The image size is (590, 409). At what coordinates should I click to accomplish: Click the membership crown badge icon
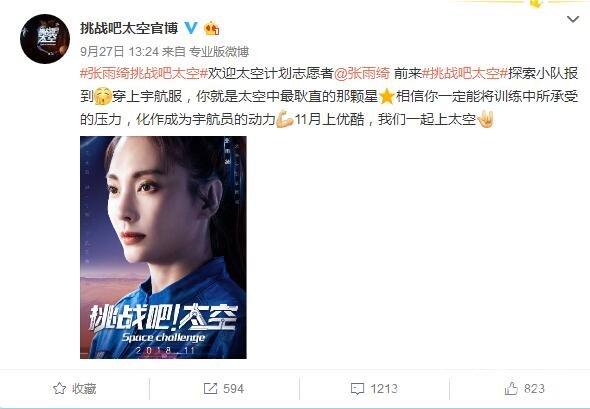[211, 28]
